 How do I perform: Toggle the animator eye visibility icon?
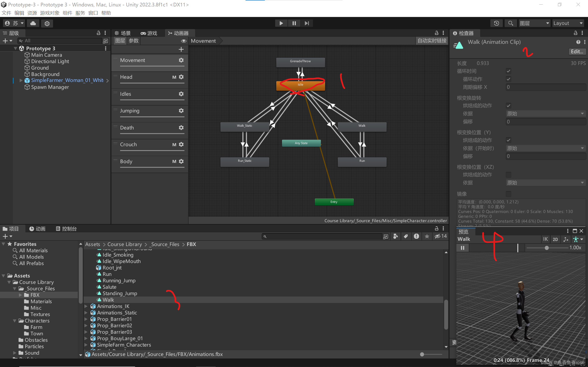coord(184,41)
